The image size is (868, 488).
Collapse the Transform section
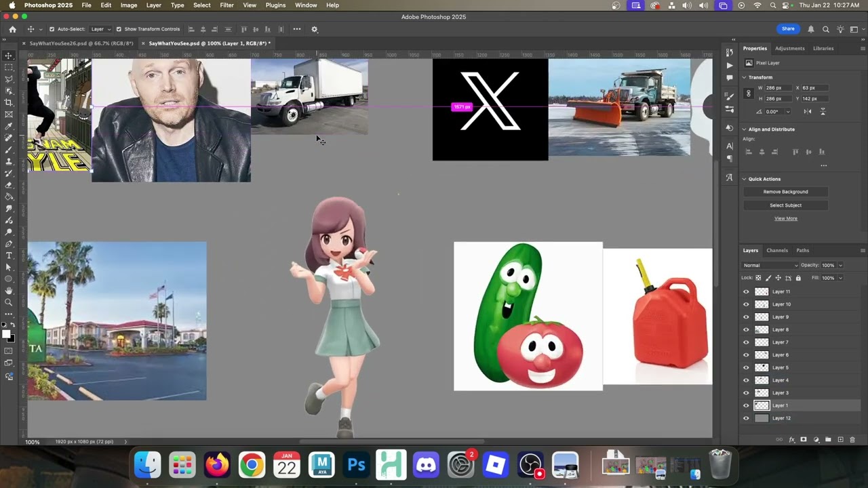pos(745,77)
